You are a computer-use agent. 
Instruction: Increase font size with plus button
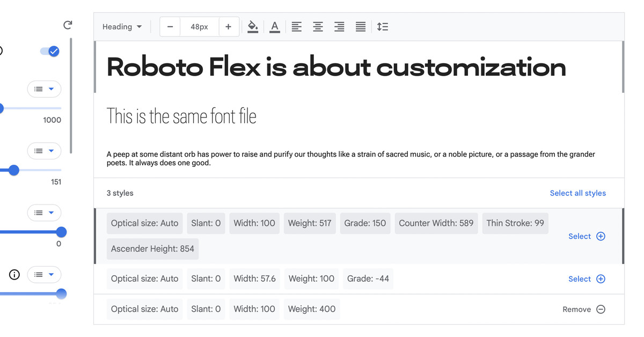[x=228, y=27]
